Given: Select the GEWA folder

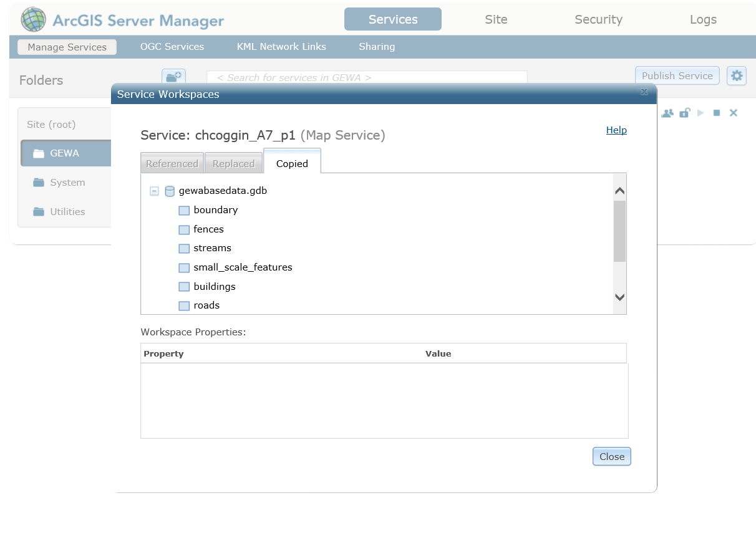Looking at the screenshot, I should (x=65, y=153).
